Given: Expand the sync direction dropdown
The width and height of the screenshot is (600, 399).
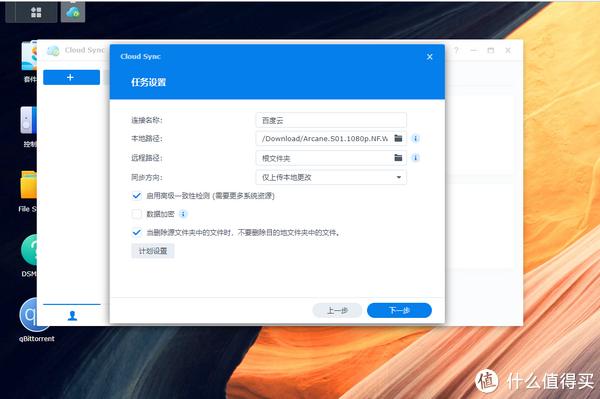Looking at the screenshot, I should (331, 178).
